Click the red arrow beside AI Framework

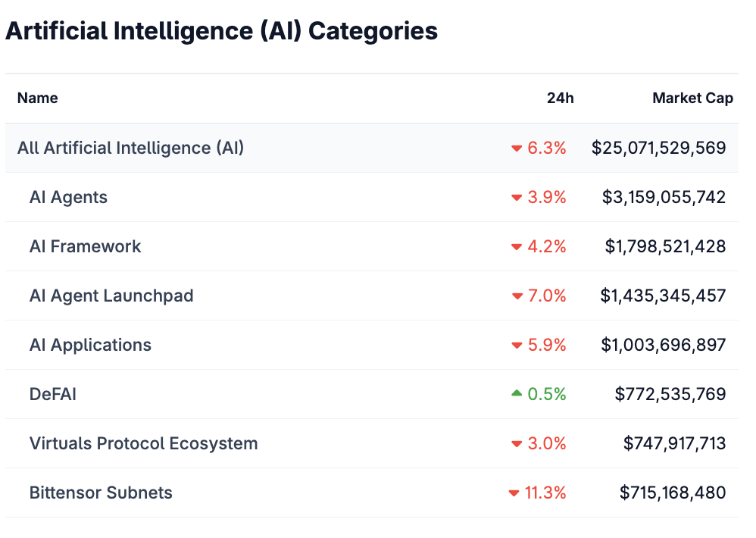516,246
